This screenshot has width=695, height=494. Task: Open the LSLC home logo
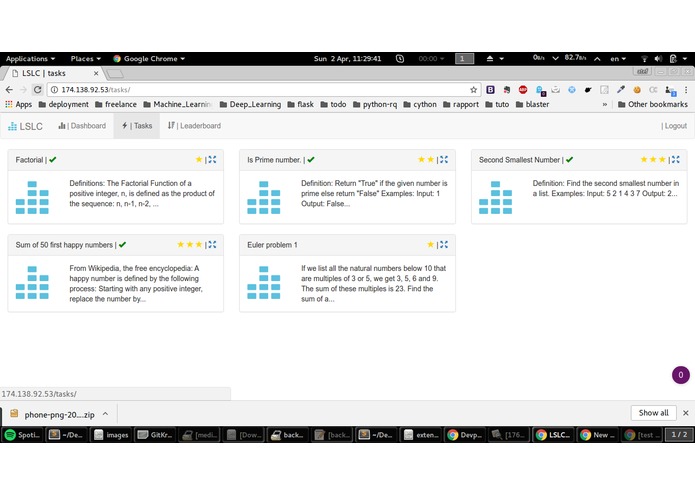pos(25,126)
